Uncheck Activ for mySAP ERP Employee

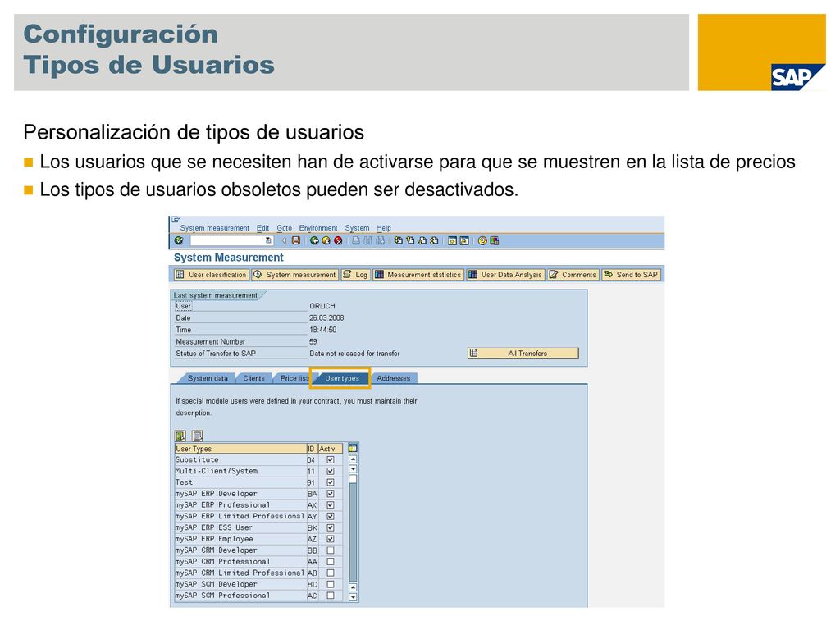click(331, 539)
